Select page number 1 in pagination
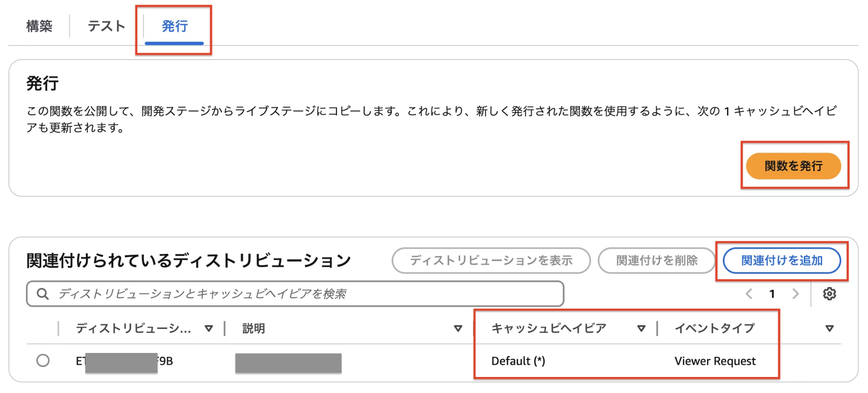Image resolution: width=868 pixels, height=393 pixels. coord(772,293)
